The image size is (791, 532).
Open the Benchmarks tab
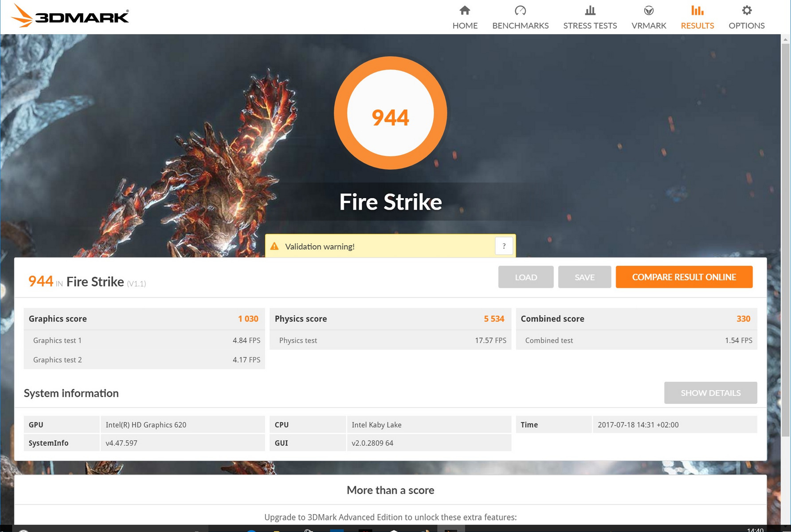520,17
